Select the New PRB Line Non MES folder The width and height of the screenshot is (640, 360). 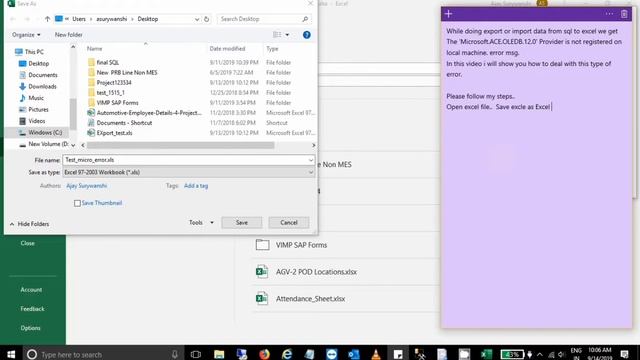coord(127,73)
